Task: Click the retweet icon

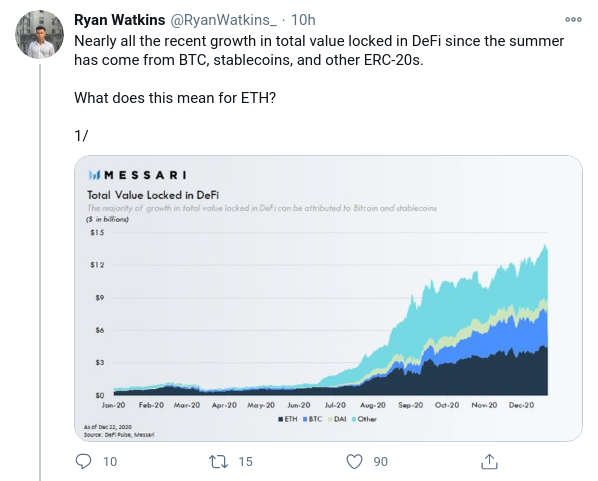Action: tap(219, 462)
